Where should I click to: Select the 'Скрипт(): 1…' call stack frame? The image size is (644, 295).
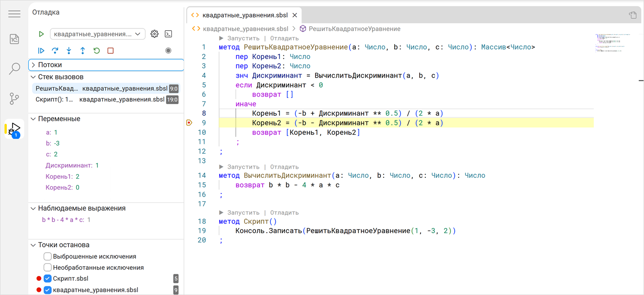(x=107, y=100)
